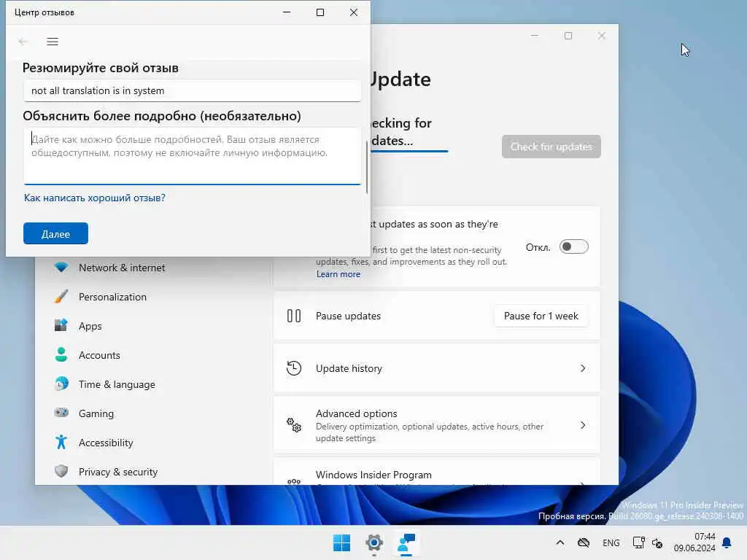This screenshot has width=747, height=560.
Task: Open Network & internet in Settings sidebar
Action: pyautogui.click(x=122, y=268)
